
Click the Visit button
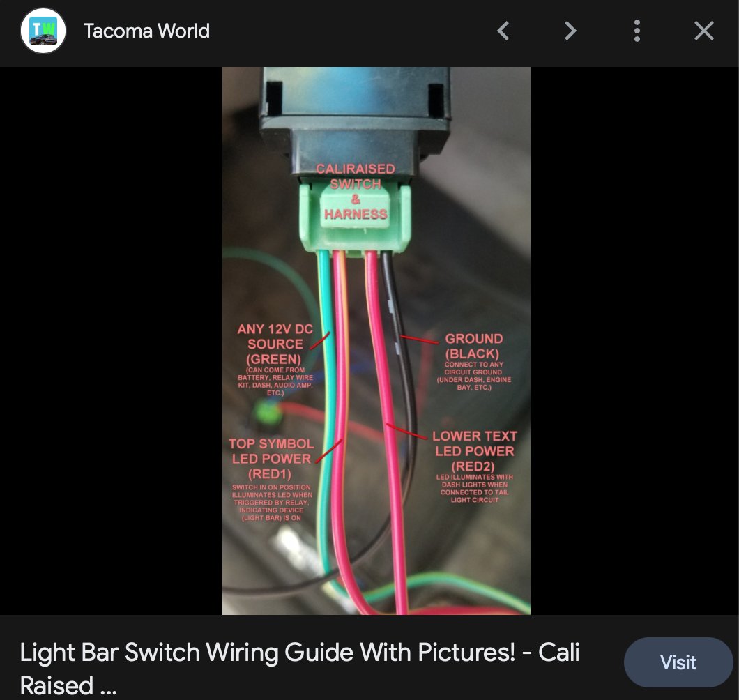click(x=678, y=662)
